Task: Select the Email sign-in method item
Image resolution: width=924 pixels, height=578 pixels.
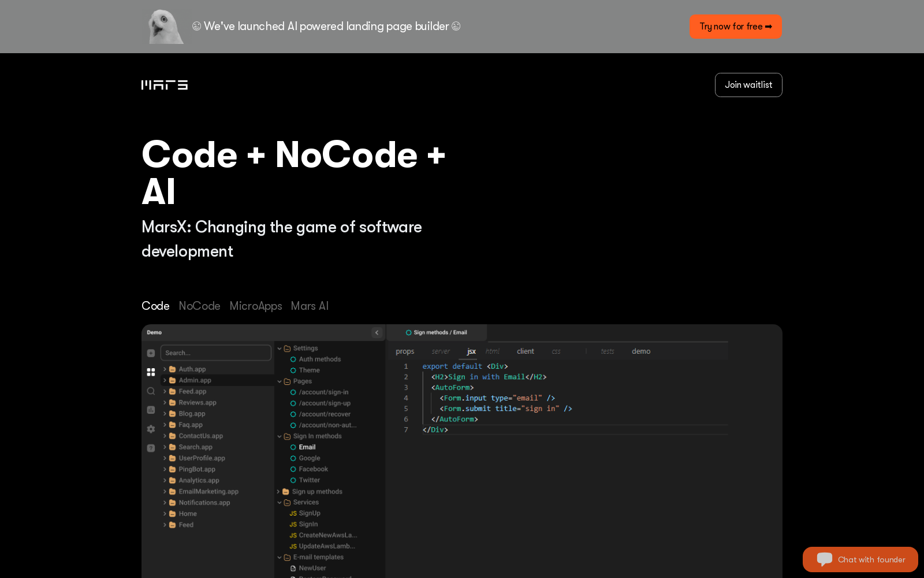Action: pos(307,447)
